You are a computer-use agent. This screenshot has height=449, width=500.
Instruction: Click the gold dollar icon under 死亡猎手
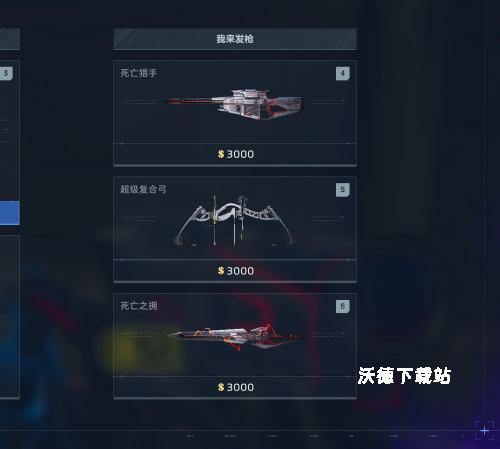[x=221, y=154]
